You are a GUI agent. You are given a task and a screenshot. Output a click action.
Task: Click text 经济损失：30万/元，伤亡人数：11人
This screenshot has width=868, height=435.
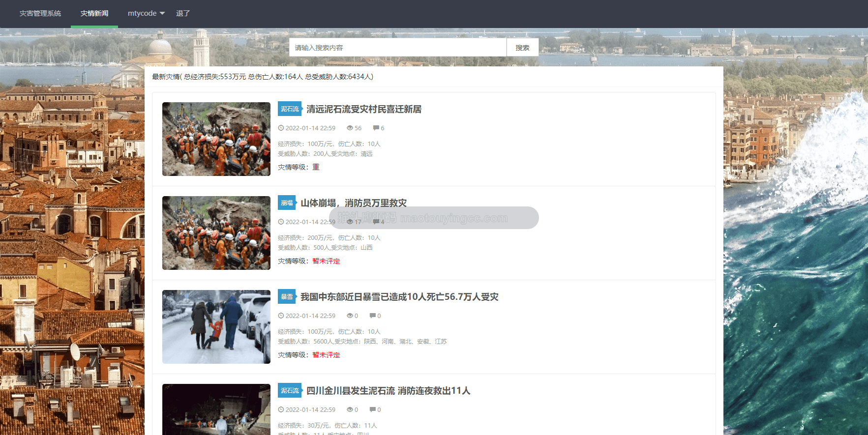pyautogui.click(x=328, y=425)
